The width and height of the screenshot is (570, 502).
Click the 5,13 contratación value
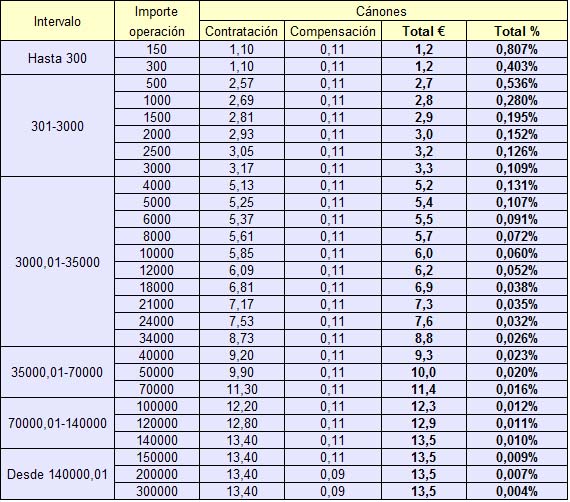241,185
